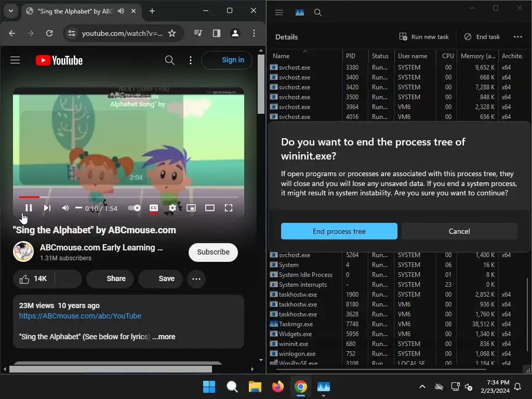Open ABCmouse.com channel avatar
Image resolution: width=532 pixels, height=399 pixels.
coord(23,252)
